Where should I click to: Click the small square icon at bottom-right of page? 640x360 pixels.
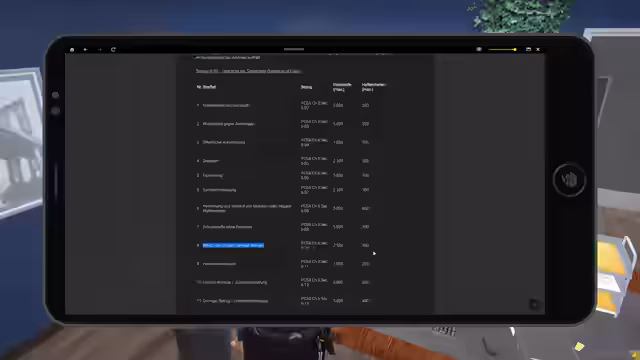coord(534,304)
